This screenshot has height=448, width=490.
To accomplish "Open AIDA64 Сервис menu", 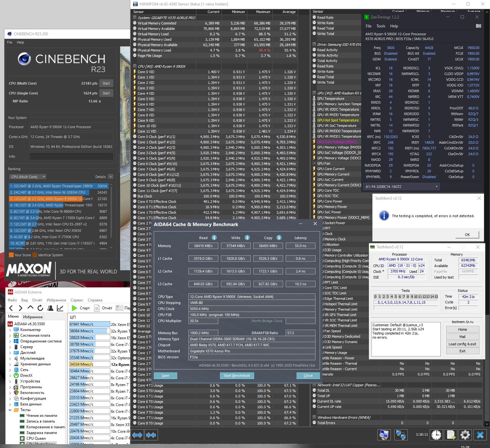I will pos(77,300).
